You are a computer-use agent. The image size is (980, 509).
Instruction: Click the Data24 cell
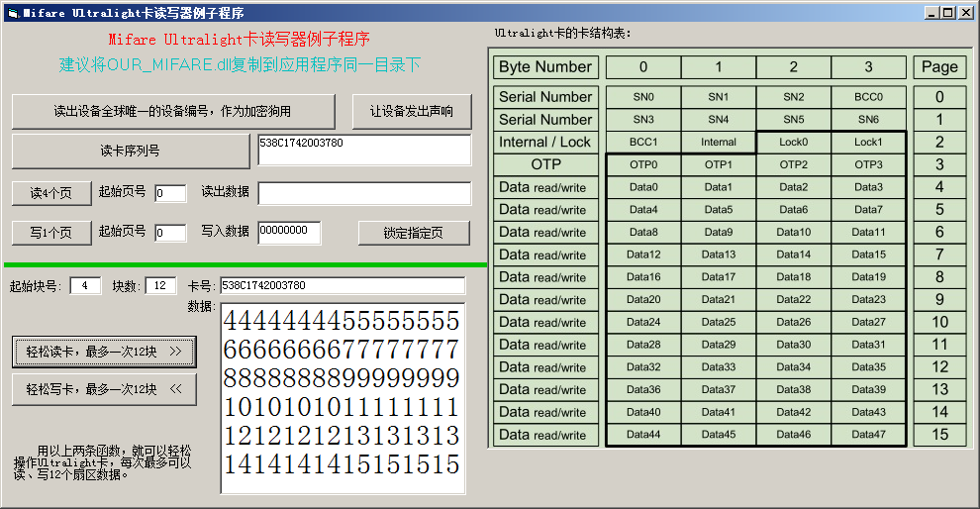tap(643, 322)
